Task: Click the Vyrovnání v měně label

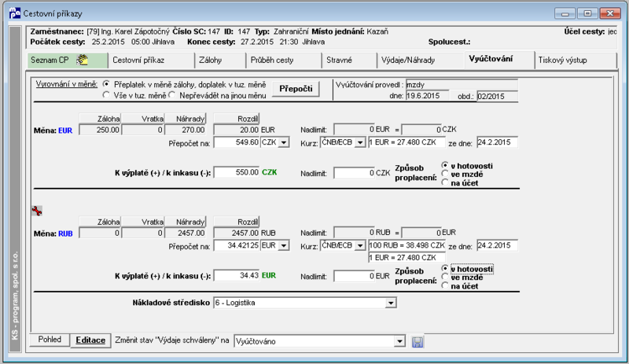Action: coord(67,84)
